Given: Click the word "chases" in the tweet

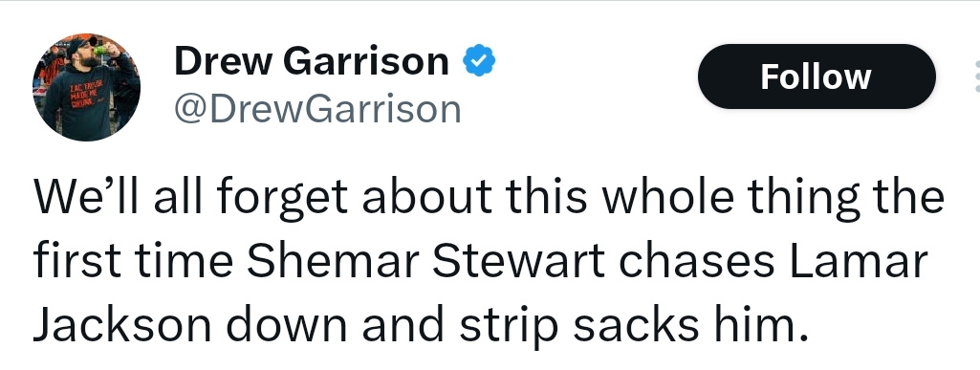Looking at the screenshot, I should (x=696, y=261).
